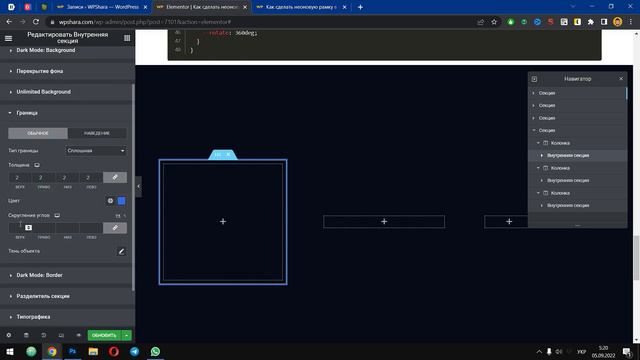Click the inner section edit handle
Screen dimensions: 640x360
tap(218, 155)
